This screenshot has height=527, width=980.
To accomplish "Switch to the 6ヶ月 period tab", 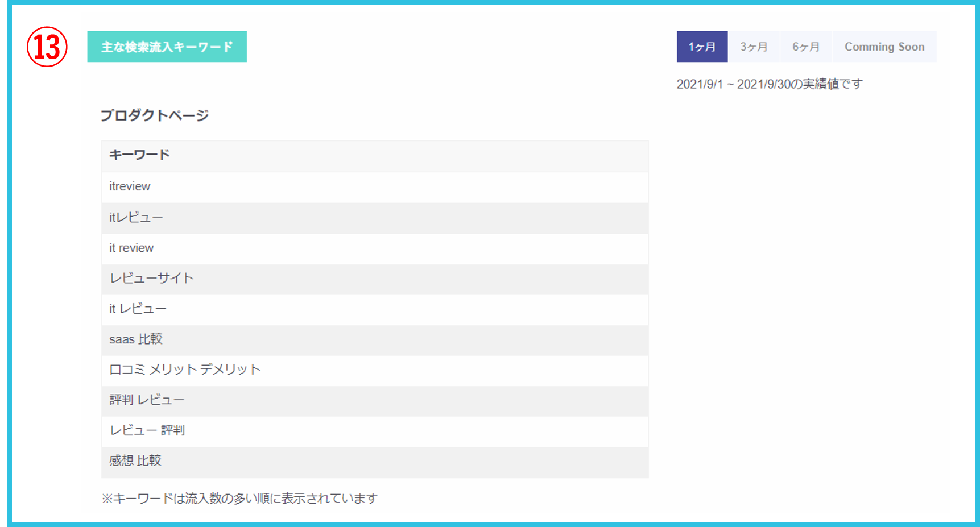I will point(805,47).
